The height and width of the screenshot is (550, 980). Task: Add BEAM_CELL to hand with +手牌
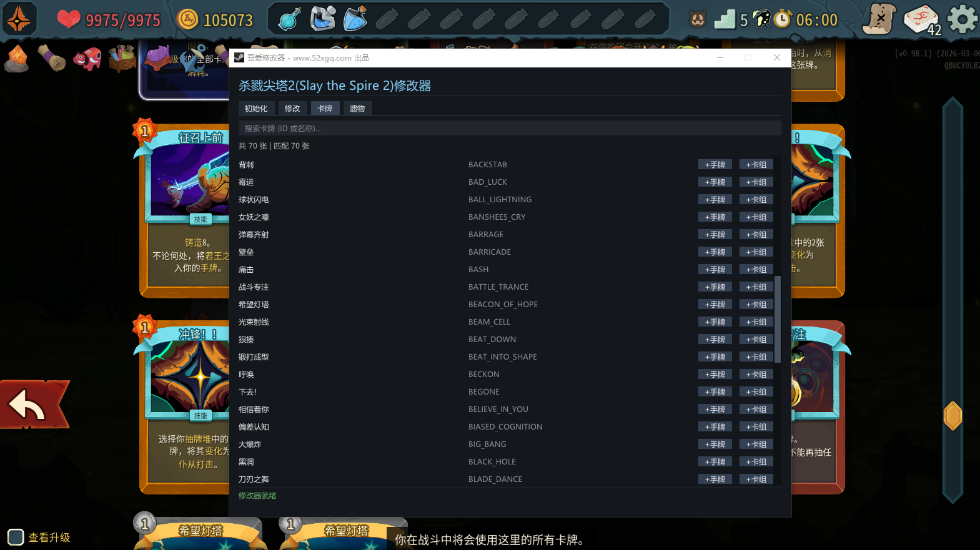coord(715,322)
